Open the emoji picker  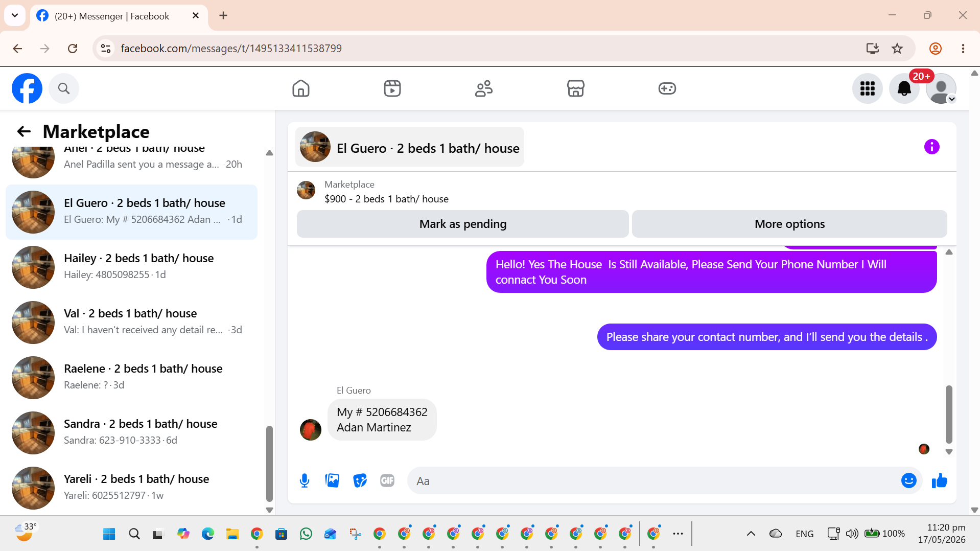(x=909, y=480)
